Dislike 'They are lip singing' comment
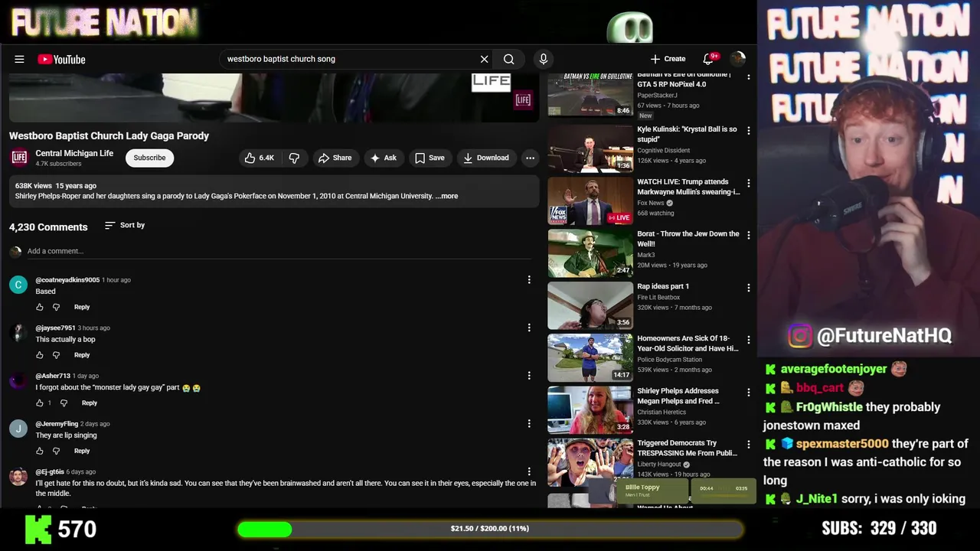Image resolution: width=980 pixels, height=551 pixels. [56, 451]
